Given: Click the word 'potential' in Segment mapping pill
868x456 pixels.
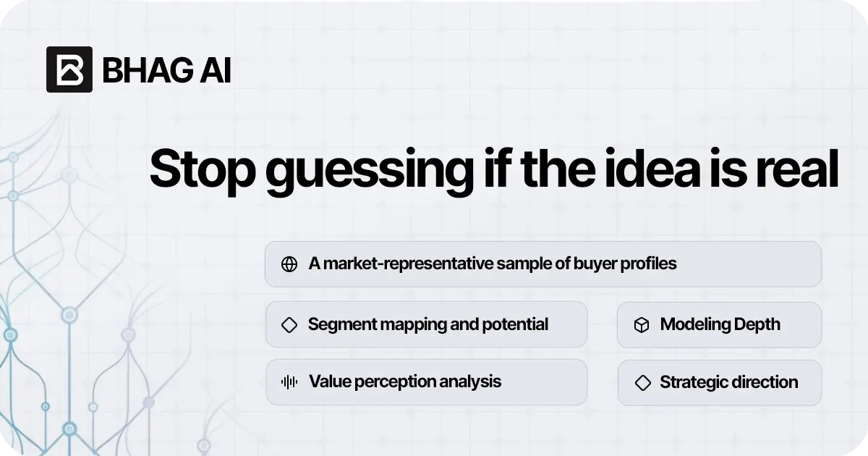Looking at the screenshot, I should (x=515, y=324).
